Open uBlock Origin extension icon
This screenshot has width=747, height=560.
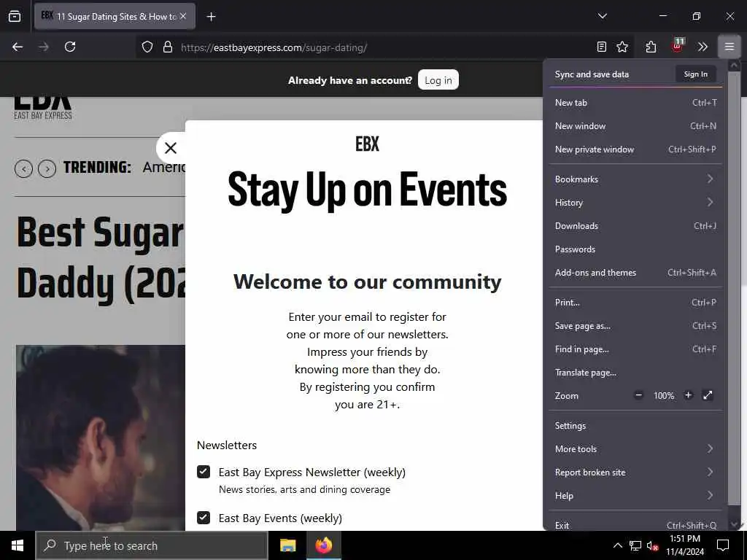coord(677,46)
